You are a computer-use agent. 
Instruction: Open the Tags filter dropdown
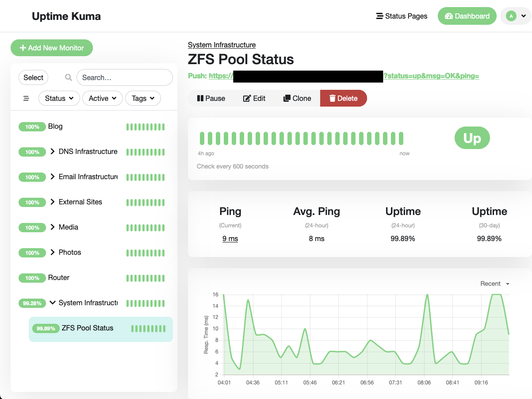click(x=143, y=98)
